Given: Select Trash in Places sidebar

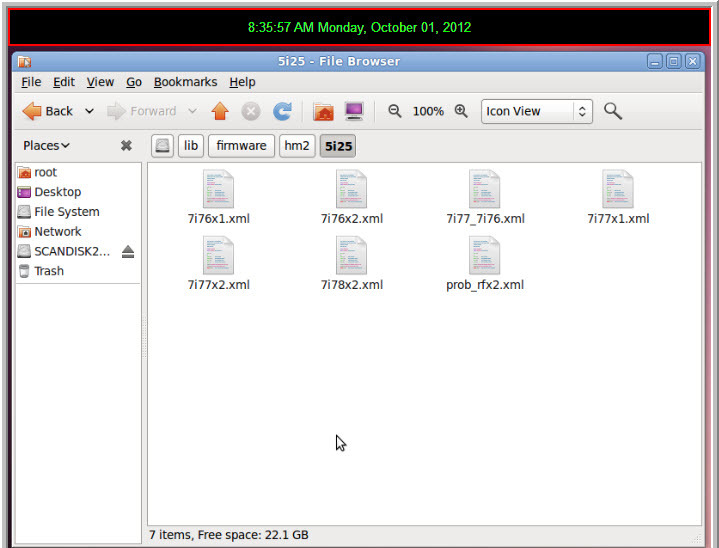Looking at the screenshot, I should 78,271.
